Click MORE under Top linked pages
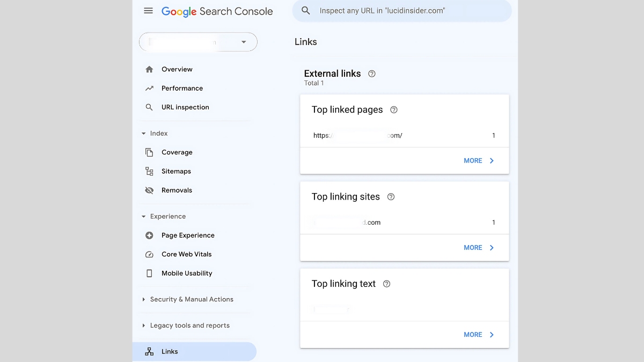This screenshot has width=644, height=362. click(x=473, y=161)
